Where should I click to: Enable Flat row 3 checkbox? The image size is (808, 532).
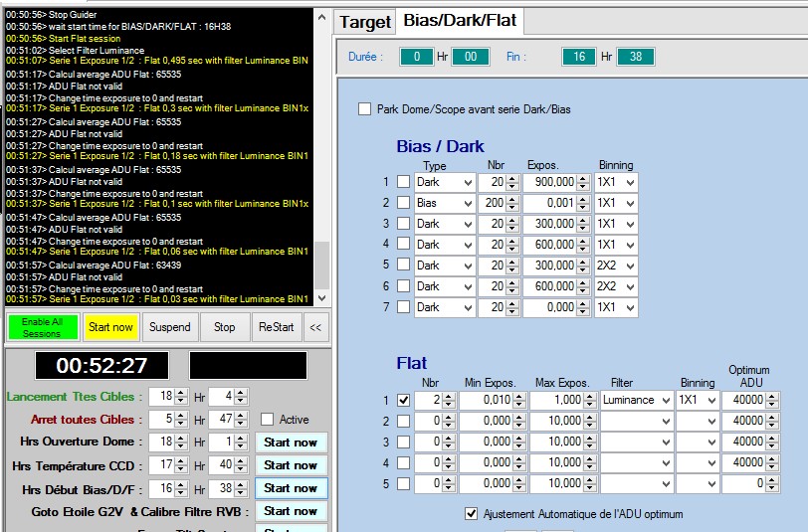403,442
